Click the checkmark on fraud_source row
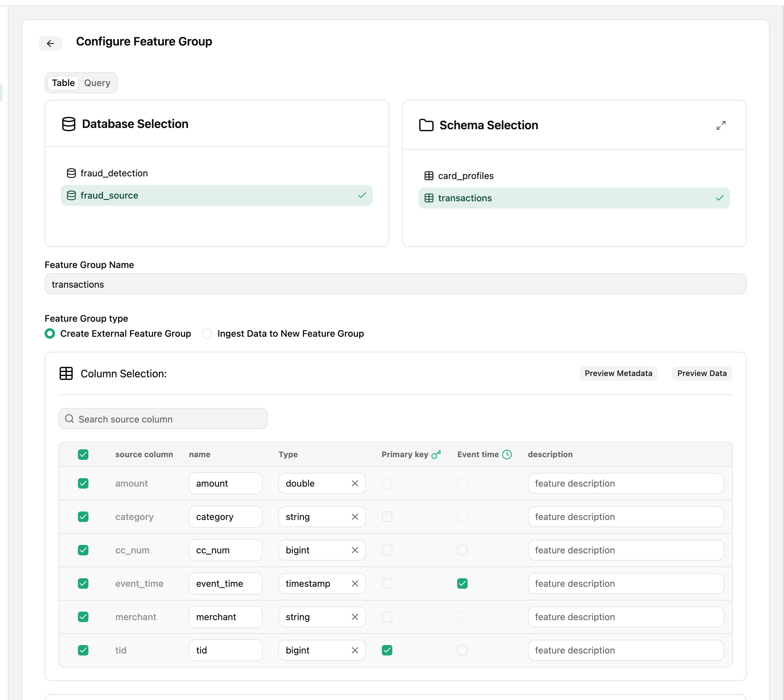This screenshot has width=784, height=700. (362, 195)
